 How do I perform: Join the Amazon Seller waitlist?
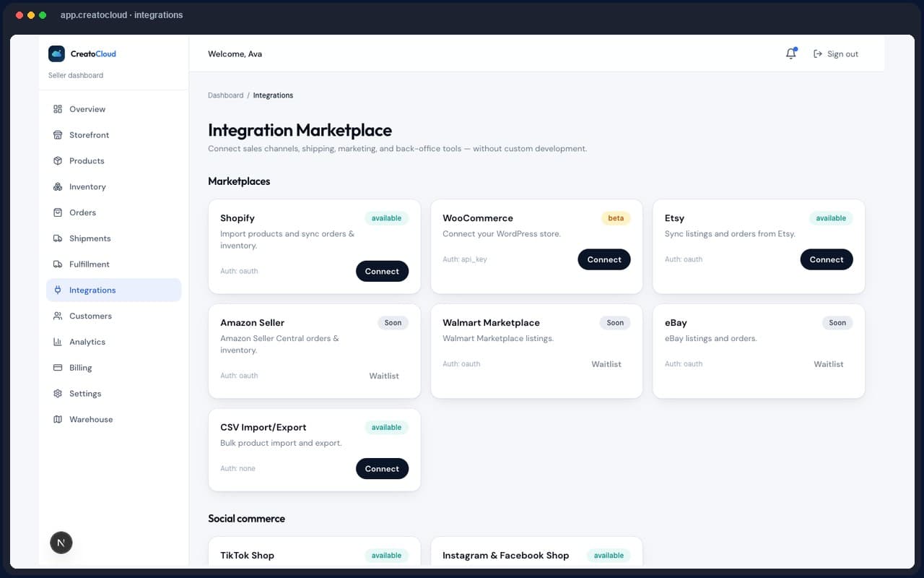click(x=384, y=376)
